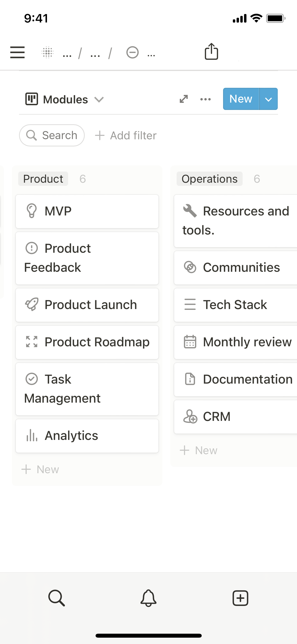Click Add filter

click(x=126, y=135)
